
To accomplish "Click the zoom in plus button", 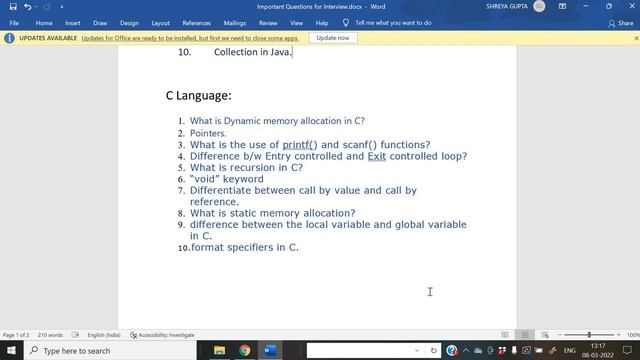I will click(619, 335).
